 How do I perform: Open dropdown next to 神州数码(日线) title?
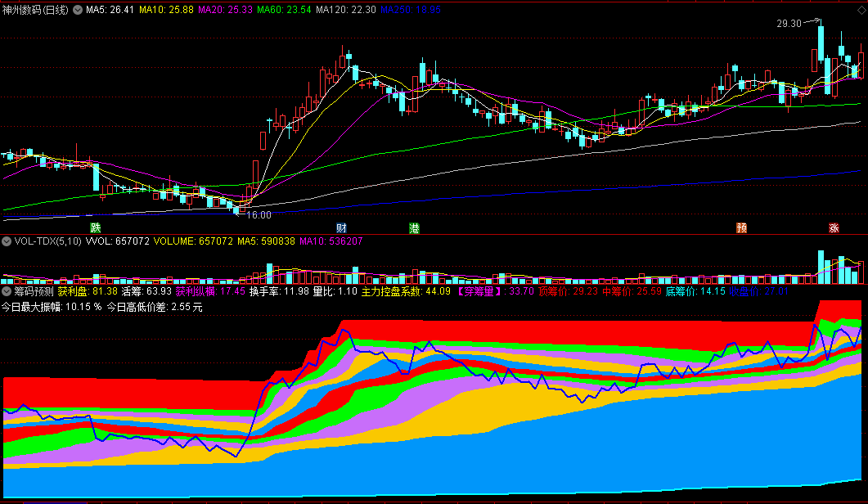click(x=78, y=10)
